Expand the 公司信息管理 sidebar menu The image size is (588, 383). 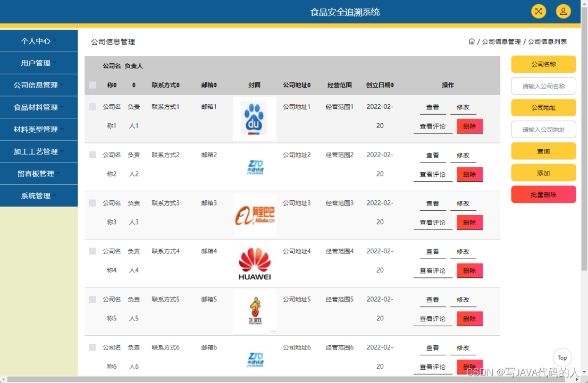[x=39, y=85]
